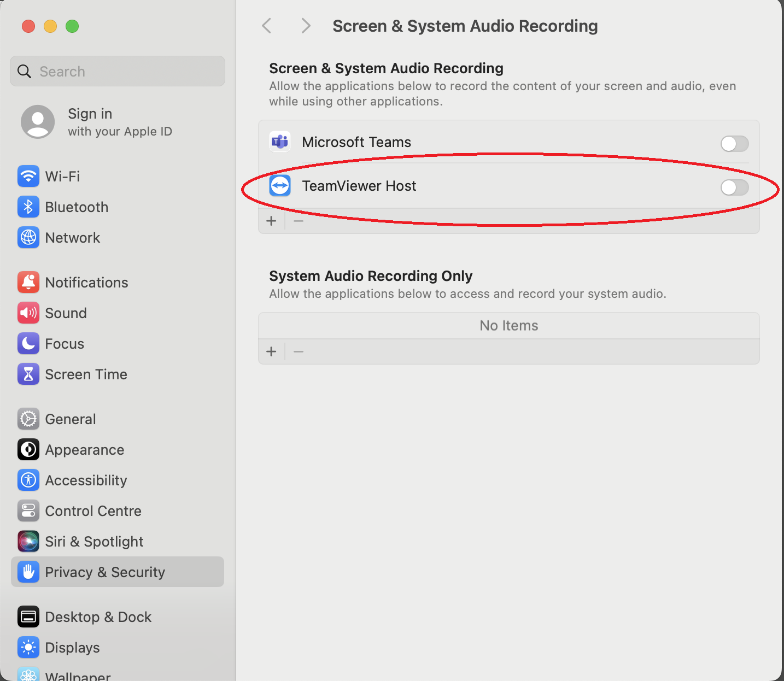784x681 pixels.
Task: Open the Notifications bell icon
Action: click(28, 282)
